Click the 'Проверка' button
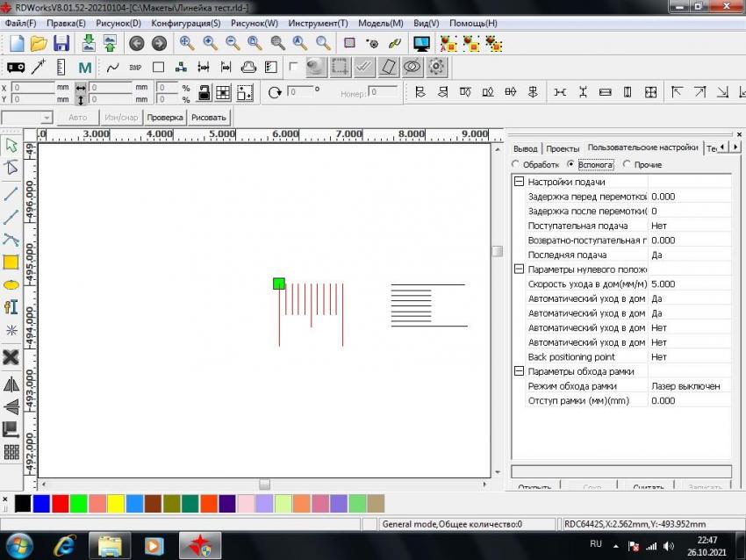The height and width of the screenshot is (560, 746). pos(164,117)
